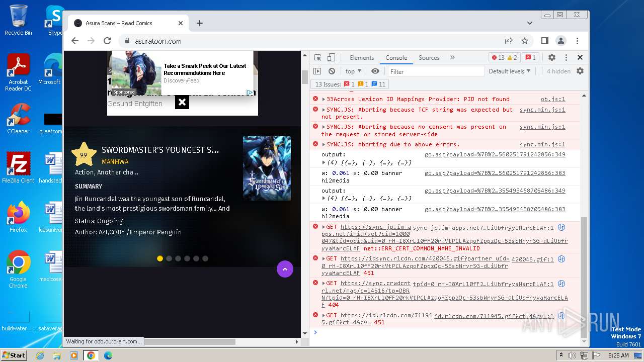
Task: Select the last slider dot
Action: [205, 258]
